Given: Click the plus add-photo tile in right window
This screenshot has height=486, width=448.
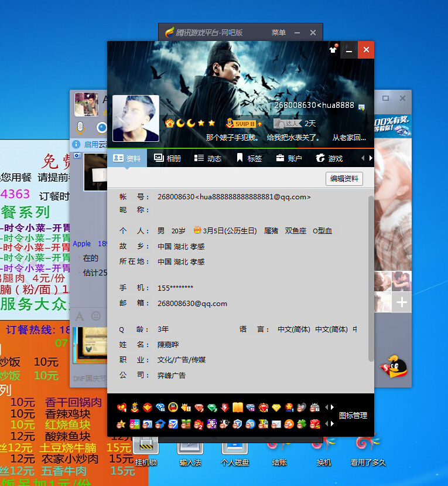Looking at the screenshot, I should 402,302.
